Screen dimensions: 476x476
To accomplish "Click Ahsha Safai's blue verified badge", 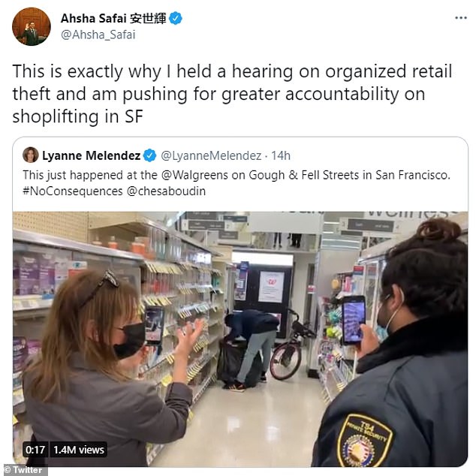I will (x=176, y=18).
